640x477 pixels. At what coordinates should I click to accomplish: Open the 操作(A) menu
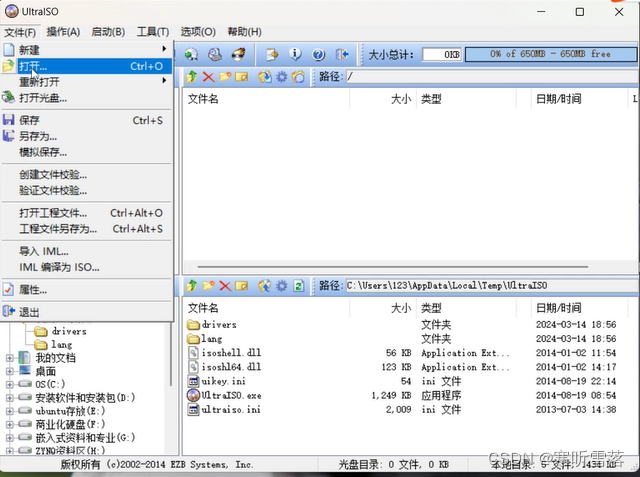pyautogui.click(x=63, y=32)
